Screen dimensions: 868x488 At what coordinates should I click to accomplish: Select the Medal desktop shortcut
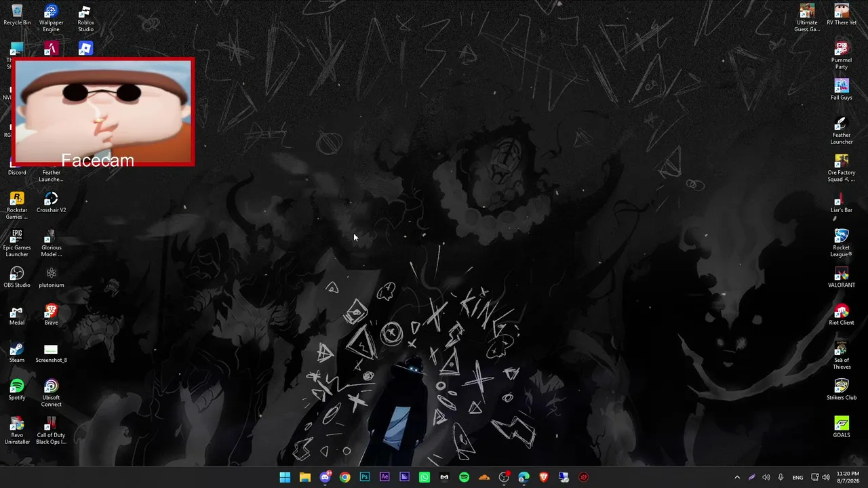[x=17, y=315]
